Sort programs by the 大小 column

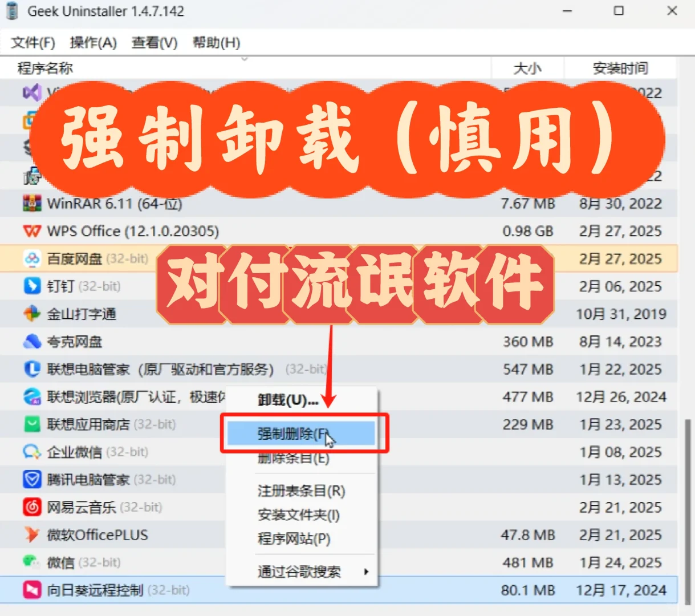click(x=528, y=68)
